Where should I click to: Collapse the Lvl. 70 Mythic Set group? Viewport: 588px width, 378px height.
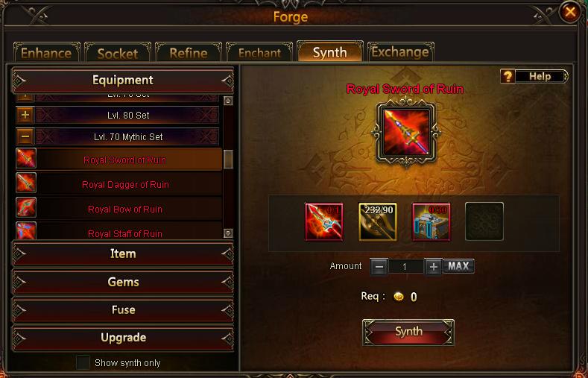click(25, 136)
